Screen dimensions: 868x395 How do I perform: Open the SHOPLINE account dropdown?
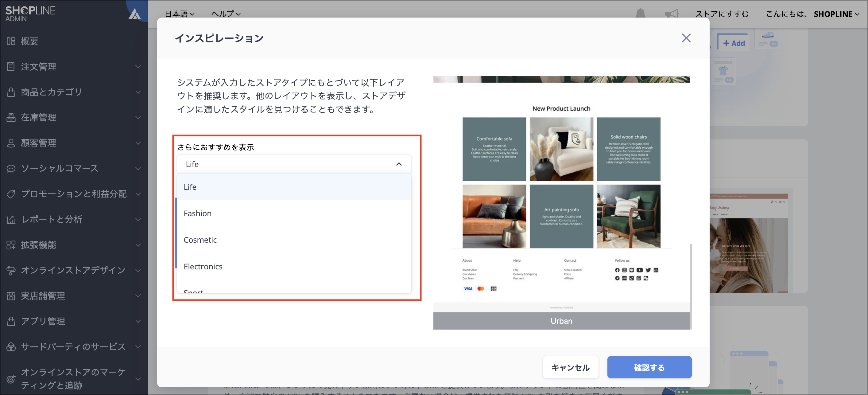(x=836, y=14)
